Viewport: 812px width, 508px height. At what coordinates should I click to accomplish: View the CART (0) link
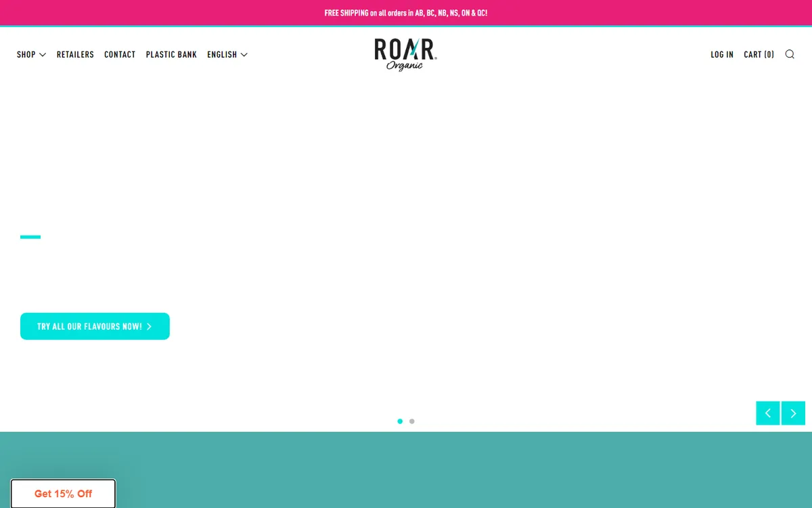point(759,54)
